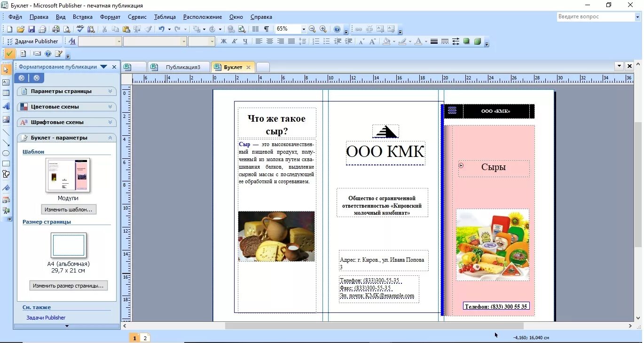Select the Insert Table tool

6,93
